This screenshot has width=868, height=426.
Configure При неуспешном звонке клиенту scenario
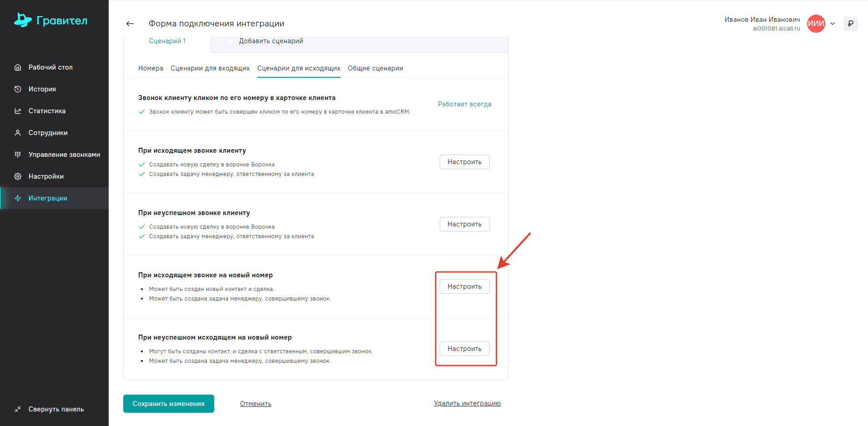click(x=464, y=224)
